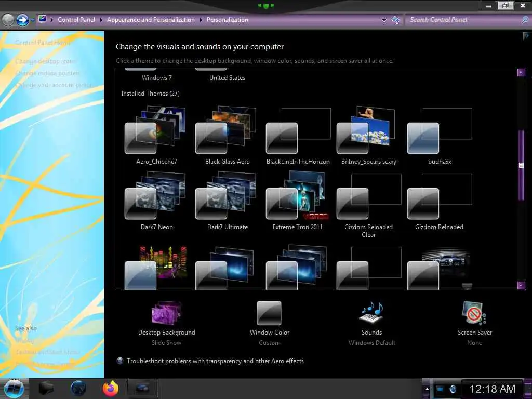Open Window Color settings
Image resolution: width=532 pixels, height=399 pixels.
[270, 323]
